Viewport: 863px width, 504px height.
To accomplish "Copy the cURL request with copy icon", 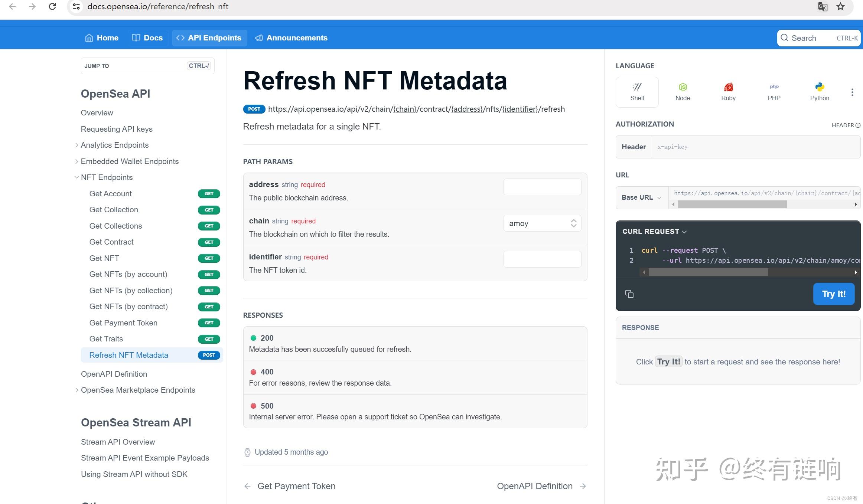I will [x=629, y=294].
